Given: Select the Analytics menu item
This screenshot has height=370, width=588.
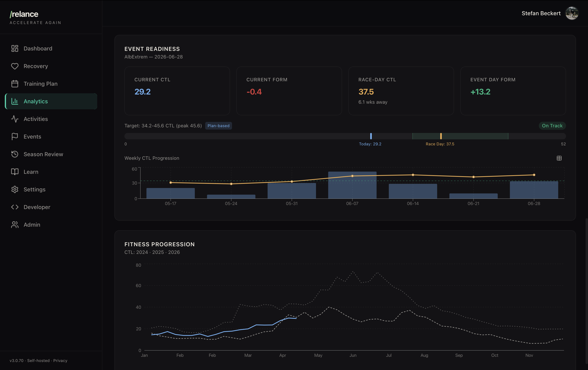Looking at the screenshot, I should coord(51,101).
